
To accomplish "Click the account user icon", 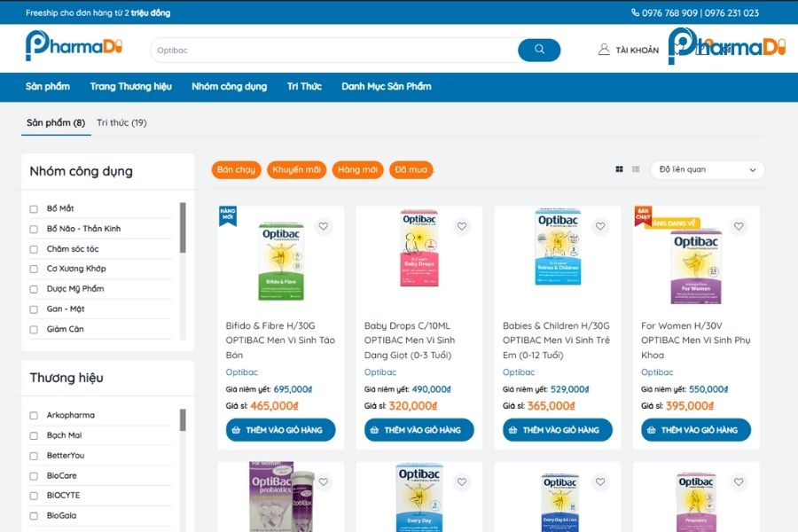I will (x=604, y=50).
